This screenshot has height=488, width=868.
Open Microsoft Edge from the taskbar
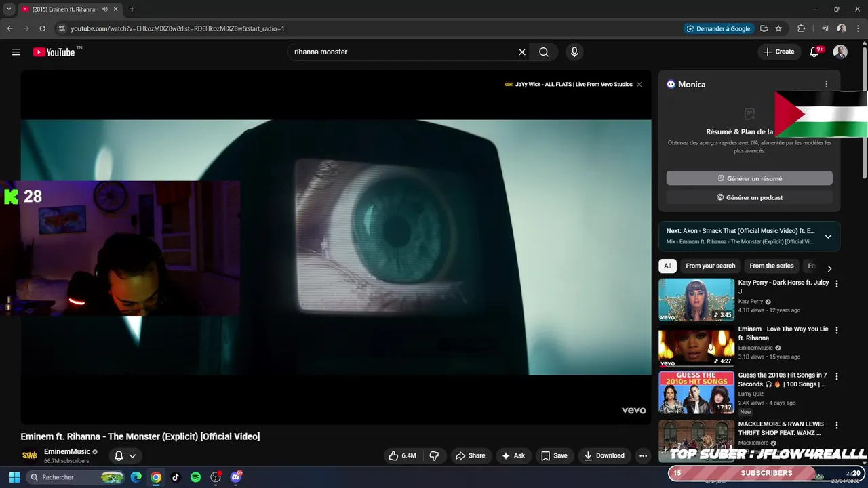click(136, 477)
